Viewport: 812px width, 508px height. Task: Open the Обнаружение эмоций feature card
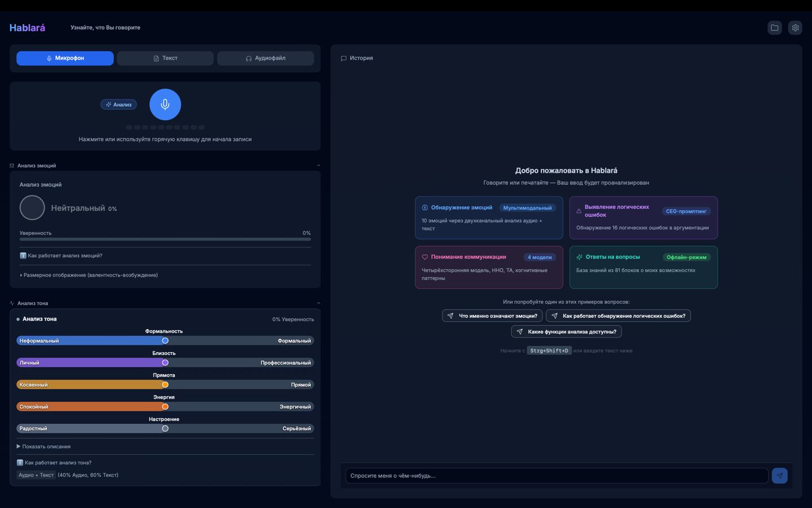coord(489,218)
